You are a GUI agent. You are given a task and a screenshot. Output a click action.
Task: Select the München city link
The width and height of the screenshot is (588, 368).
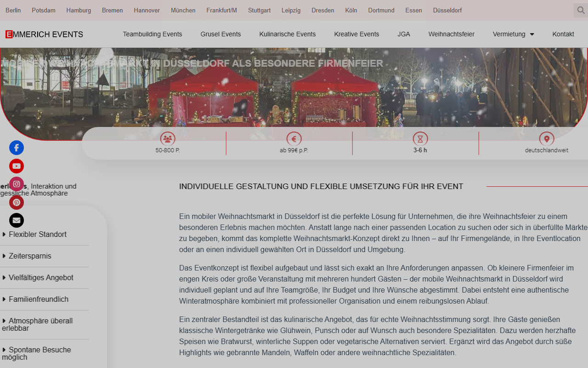point(183,10)
